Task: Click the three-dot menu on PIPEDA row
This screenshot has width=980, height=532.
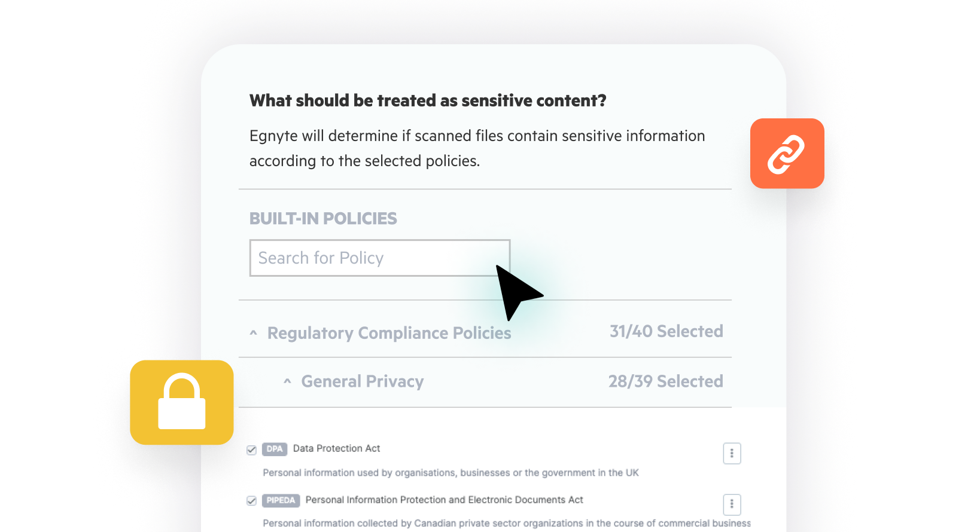Action: (x=732, y=505)
